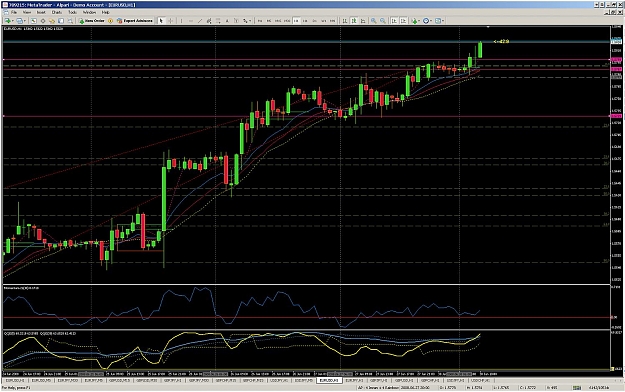Open the Tools menu
This screenshot has height=392, width=625.
click(72, 12)
